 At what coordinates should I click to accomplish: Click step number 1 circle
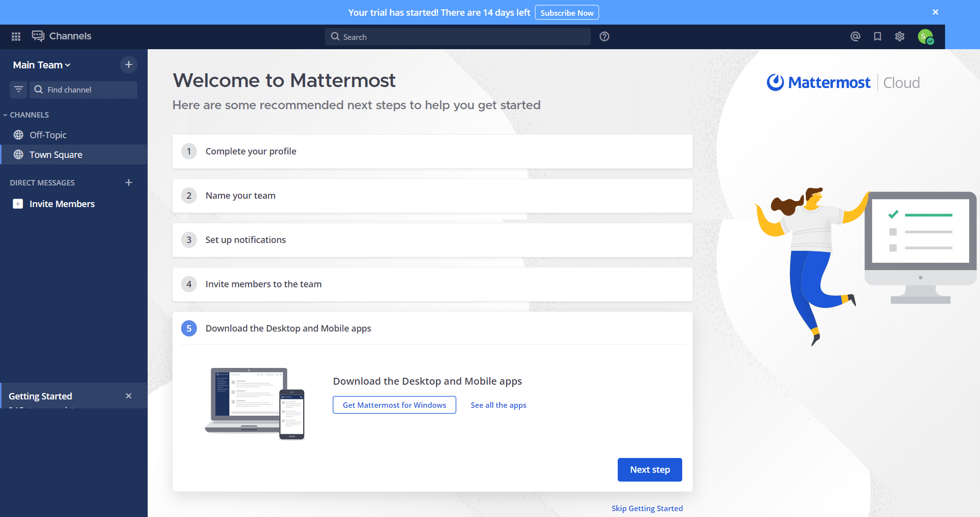tap(189, 152)
